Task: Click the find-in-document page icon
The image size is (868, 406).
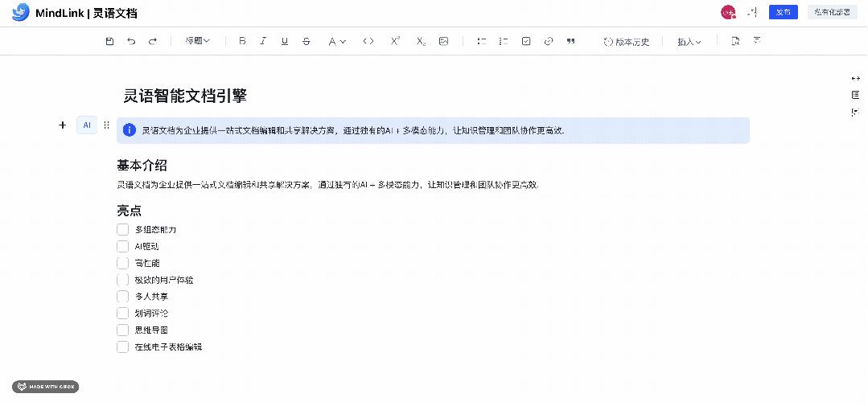Action: pyautogui.click(x=735, y=42)
